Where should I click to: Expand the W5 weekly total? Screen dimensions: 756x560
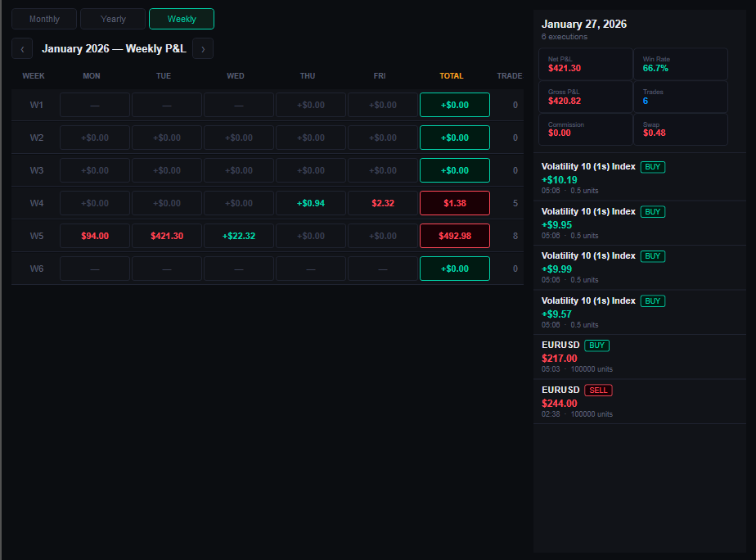coord(455,236)
